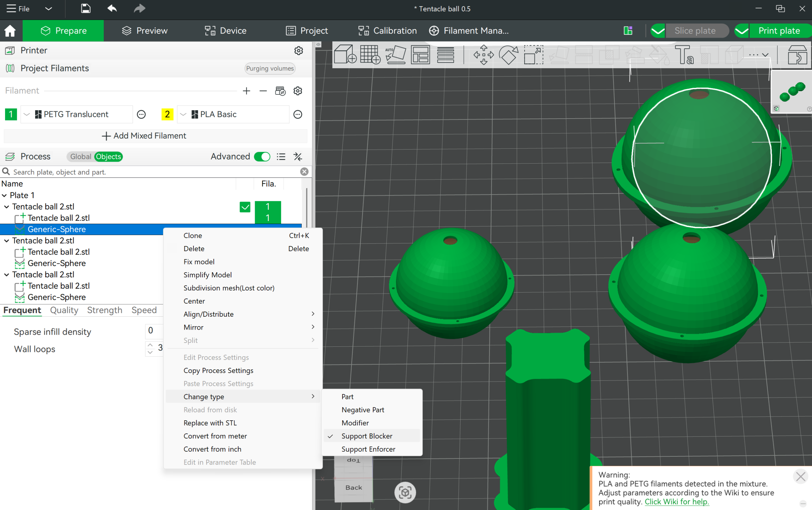
Task: Expand the Slice plate dropdown arrow
Action: (658, 31)
